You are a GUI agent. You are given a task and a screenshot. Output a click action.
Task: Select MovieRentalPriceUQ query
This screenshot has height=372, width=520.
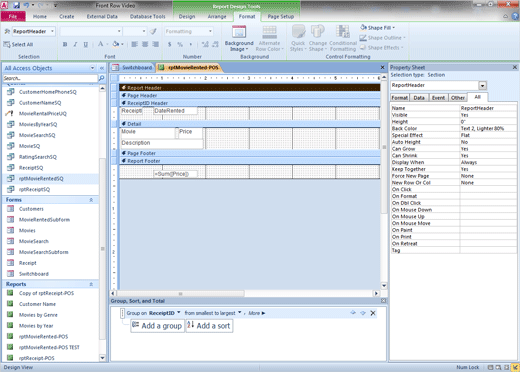coord(43,114)
